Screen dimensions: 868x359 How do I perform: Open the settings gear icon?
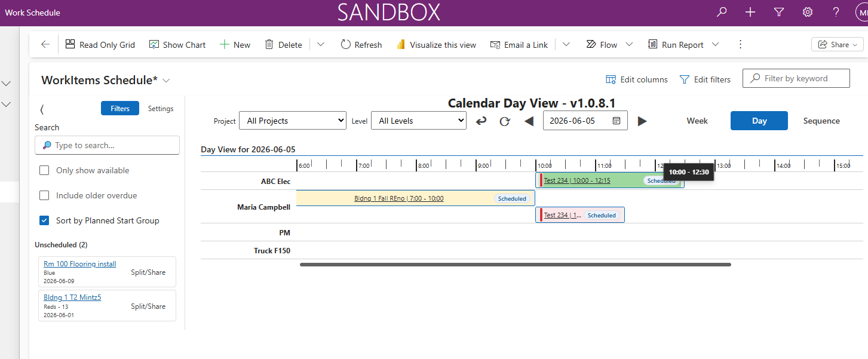pyautogui.click(x=808, y=12)
